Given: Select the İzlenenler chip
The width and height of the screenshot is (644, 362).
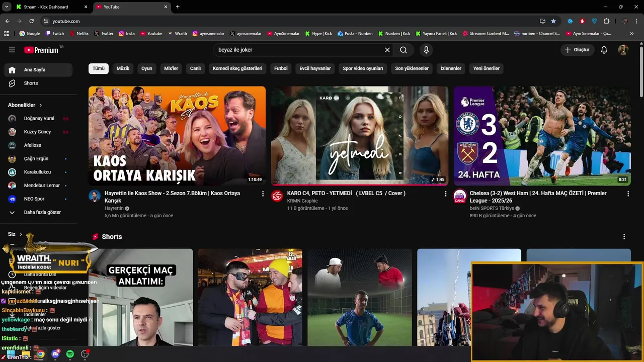Looking at the screenshot, I should [x=451, y=68].
